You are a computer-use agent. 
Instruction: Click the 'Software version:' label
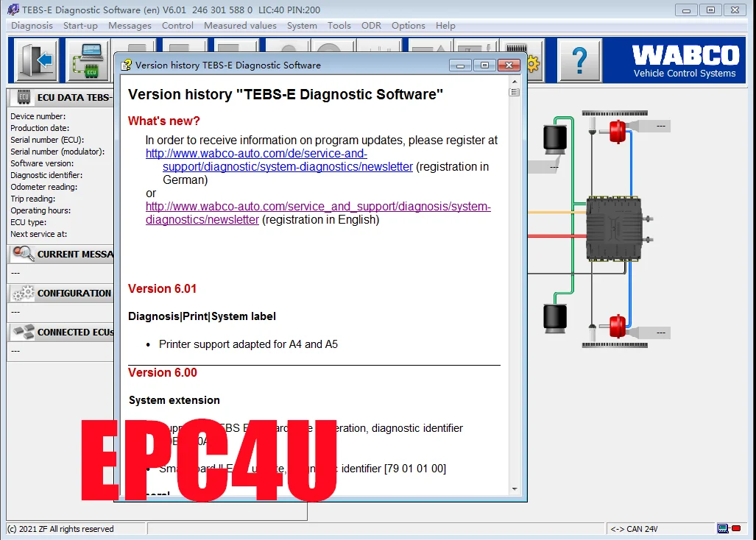point(42,163)
